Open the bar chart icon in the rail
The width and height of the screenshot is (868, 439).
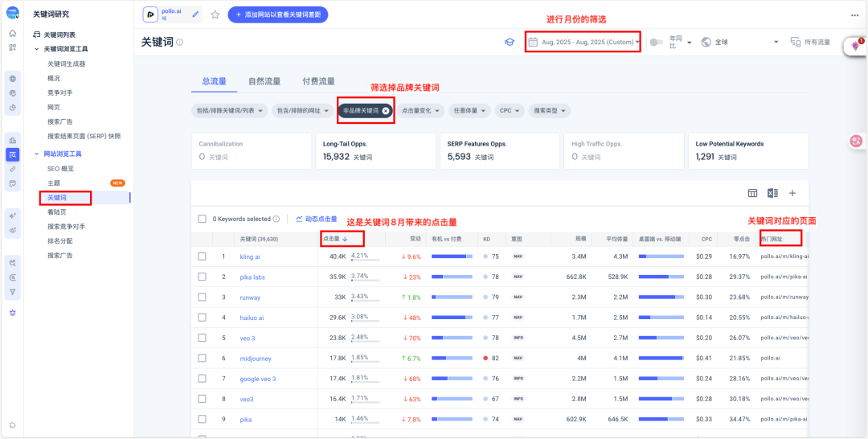pos(13,140)
